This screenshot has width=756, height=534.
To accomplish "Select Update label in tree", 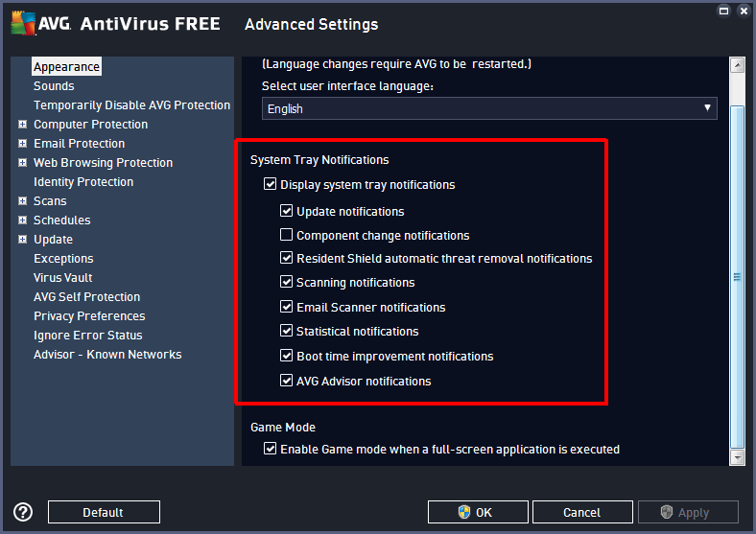I will [x=53, y=239].
